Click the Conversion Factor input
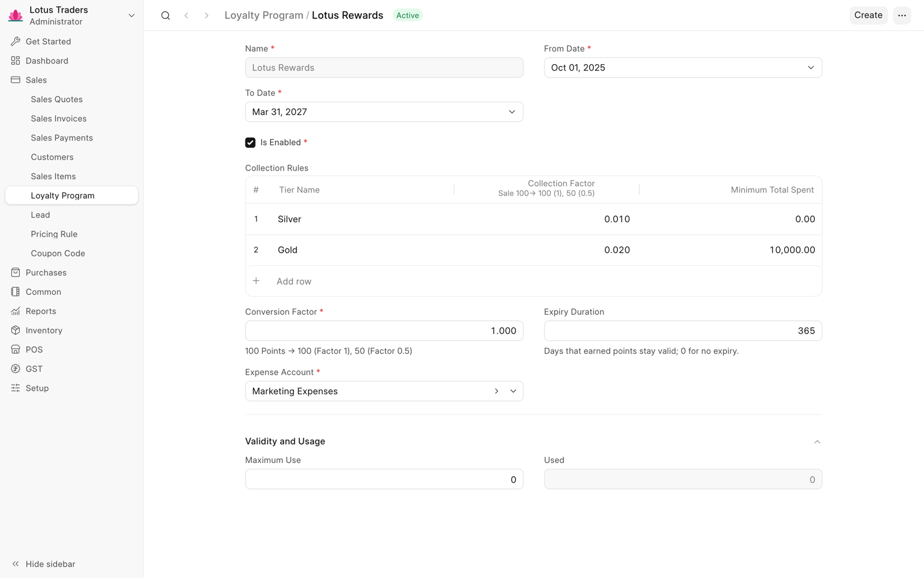Viewport: 924px width, 578px height. tap(384, 331)
